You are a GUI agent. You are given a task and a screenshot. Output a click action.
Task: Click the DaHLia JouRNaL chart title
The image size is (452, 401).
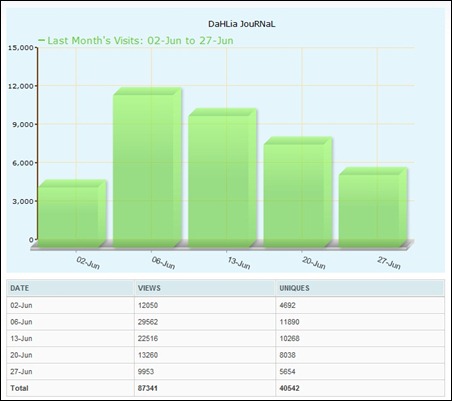click(242, 24)
